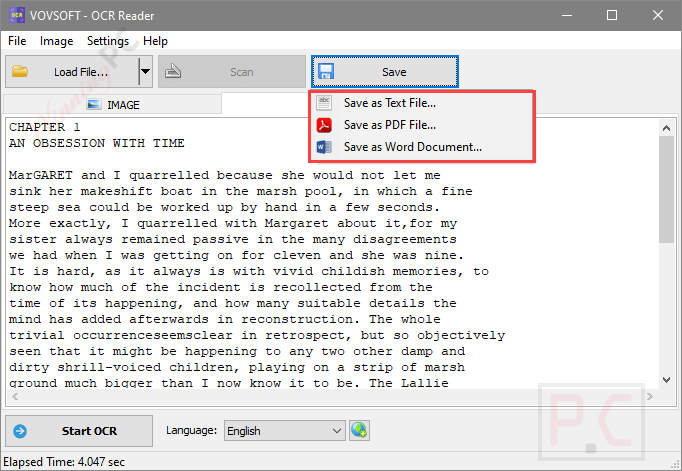The height and width of the screenshot is (471, 682).
Task: Click the Scan button
Action: pos(232,71)
